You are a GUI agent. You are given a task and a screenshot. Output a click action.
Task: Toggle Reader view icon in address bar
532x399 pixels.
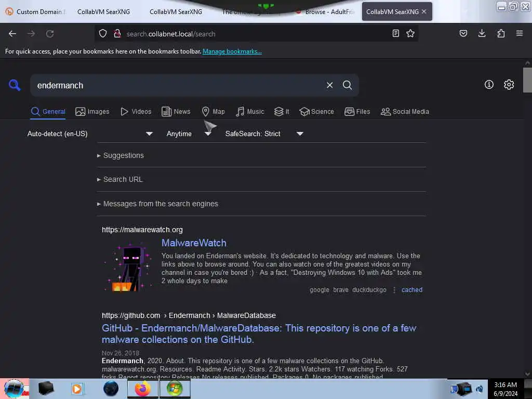(395, 33)
